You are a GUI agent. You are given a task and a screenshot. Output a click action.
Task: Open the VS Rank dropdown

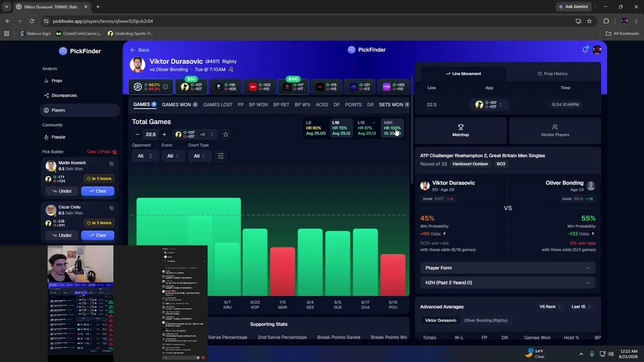coord(550,307)
